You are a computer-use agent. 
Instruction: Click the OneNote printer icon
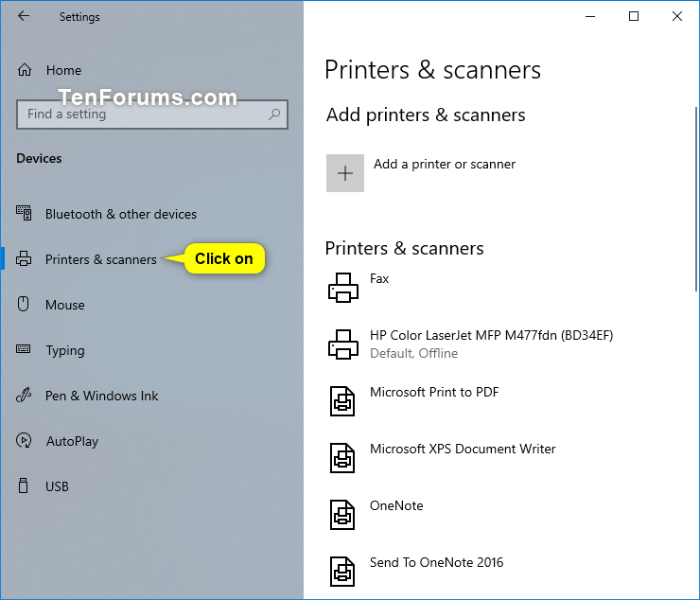(342, 515)
